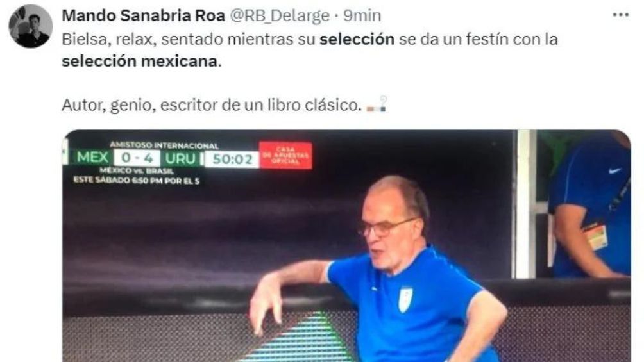The height and width of the screenshot is (362, 644).
Task: Click the credential badge hanging on the staff member
Action: tap(595, 236)
